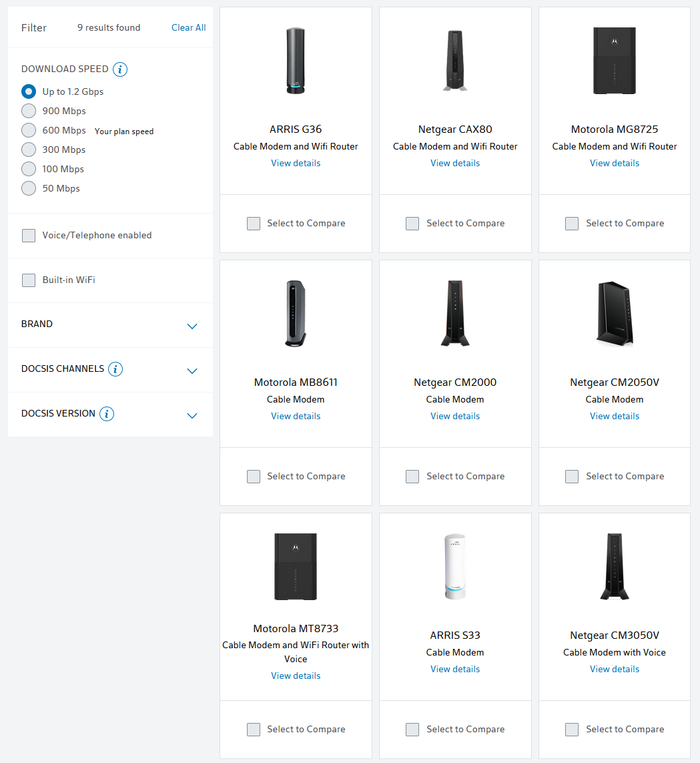
Task: Click the Netgear CM2000 product title
Action: [x=455, y=383]
